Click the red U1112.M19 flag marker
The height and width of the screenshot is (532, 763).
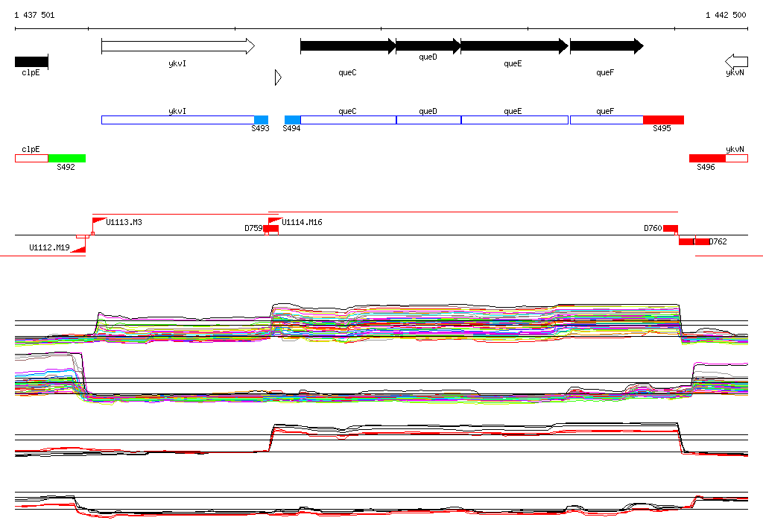point(78,249)
